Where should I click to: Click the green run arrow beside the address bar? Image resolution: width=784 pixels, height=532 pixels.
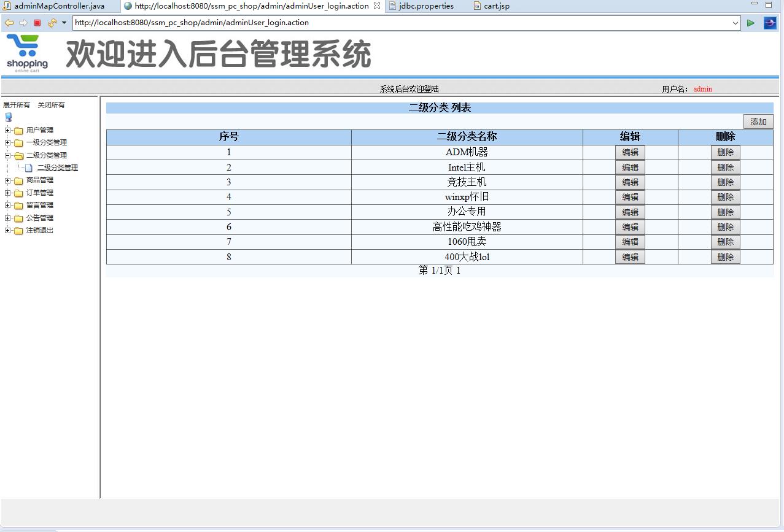[750, 23]
